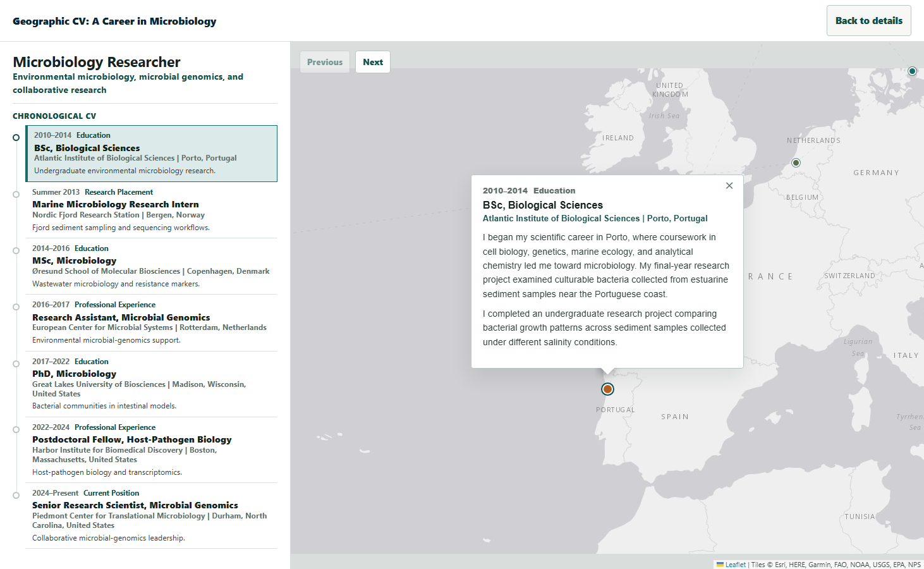Click 'European Center for Microbial Systems' text
The height and width of the screenshot is (569, 924).
click(x=102, y=327)
